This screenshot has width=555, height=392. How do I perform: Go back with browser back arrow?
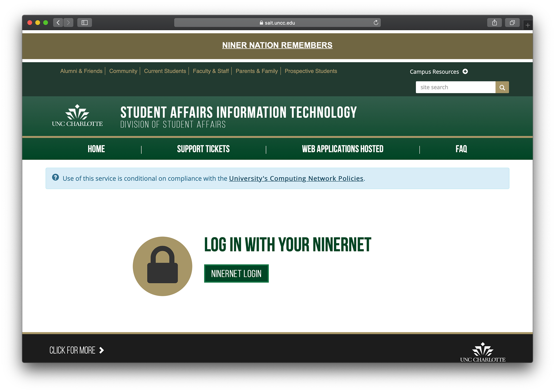58,23
